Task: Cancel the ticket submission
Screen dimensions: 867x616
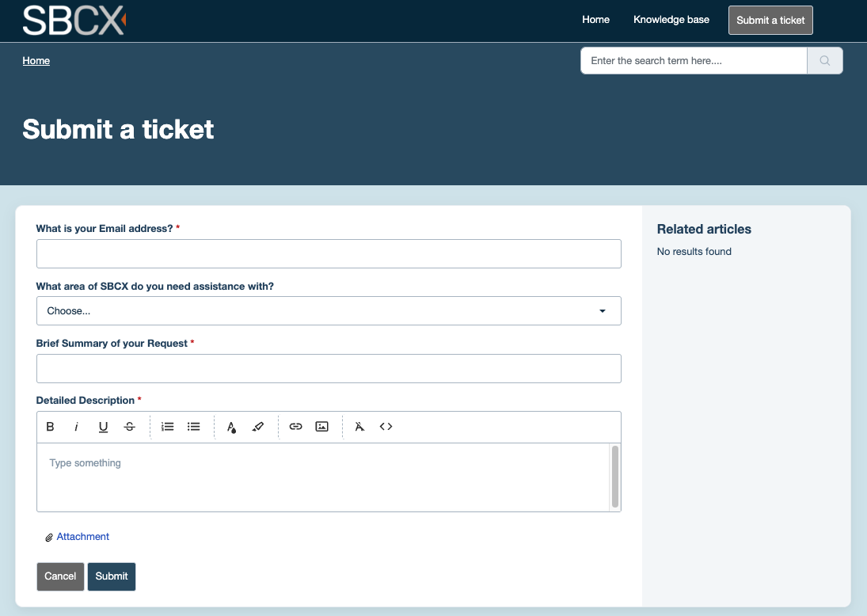Action: tap(60, 576)
